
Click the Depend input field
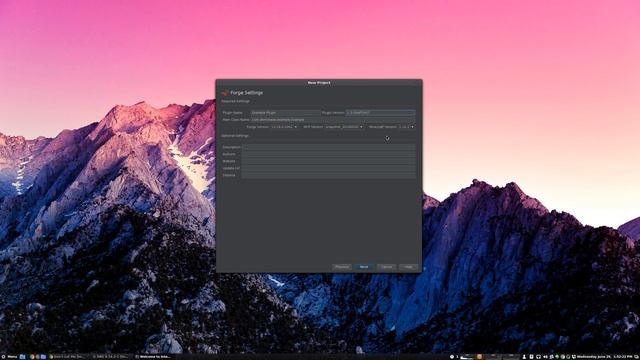point(329,175)
